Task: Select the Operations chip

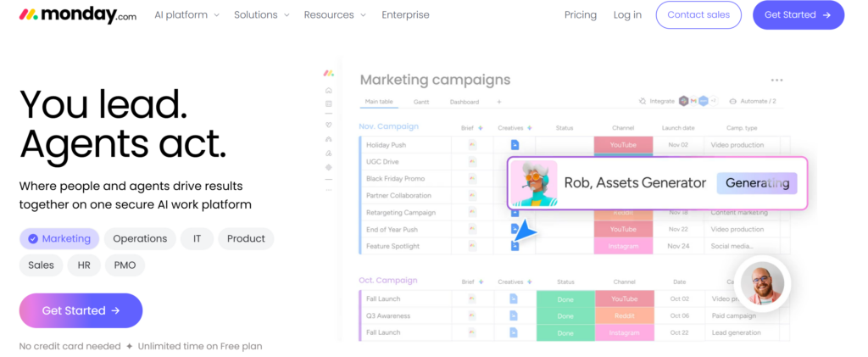Action: coord(140,238)
